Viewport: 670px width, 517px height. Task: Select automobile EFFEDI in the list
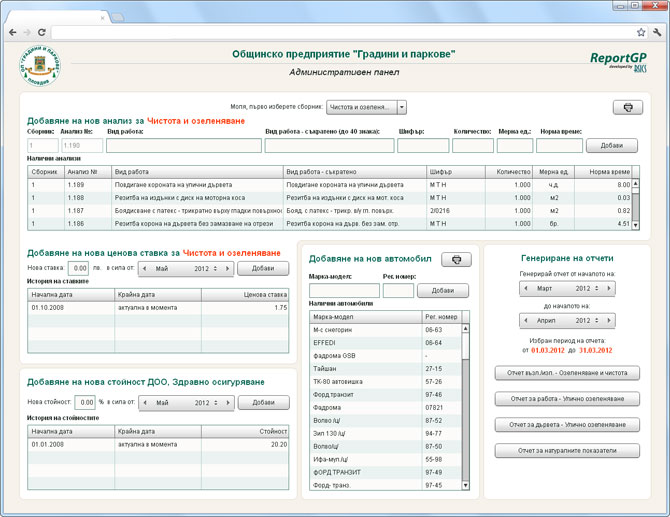coord(386,343)
